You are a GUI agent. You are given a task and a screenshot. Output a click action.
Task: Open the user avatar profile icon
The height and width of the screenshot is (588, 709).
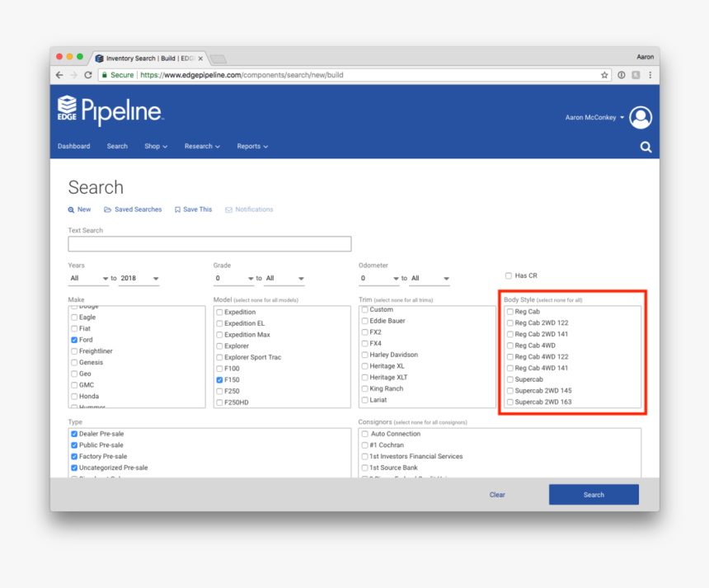(641, 118)
